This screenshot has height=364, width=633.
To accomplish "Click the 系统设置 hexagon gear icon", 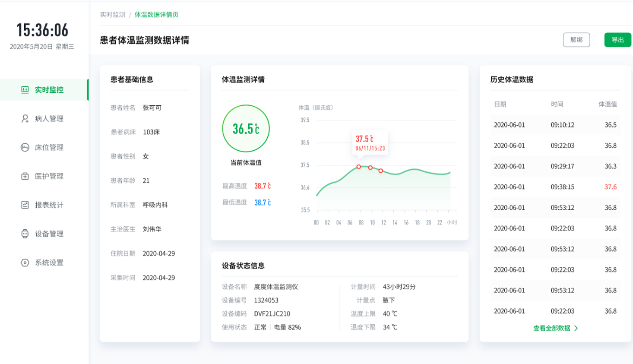I will tap(25, 263).
